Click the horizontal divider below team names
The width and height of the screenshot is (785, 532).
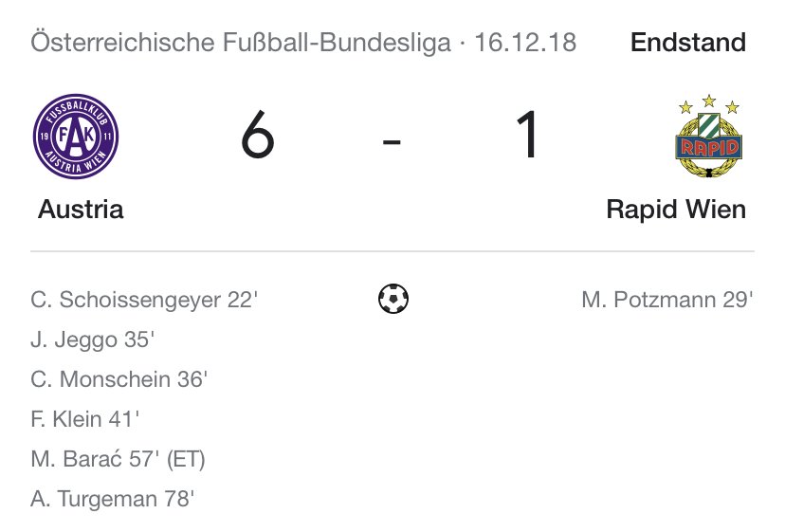tap(392, 252)
